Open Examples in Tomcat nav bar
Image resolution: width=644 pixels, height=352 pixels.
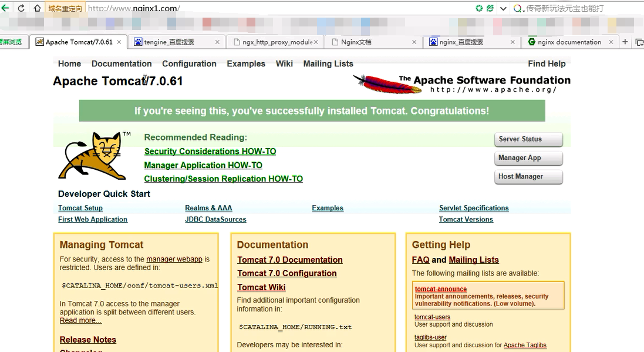click(x=246, y=63)
